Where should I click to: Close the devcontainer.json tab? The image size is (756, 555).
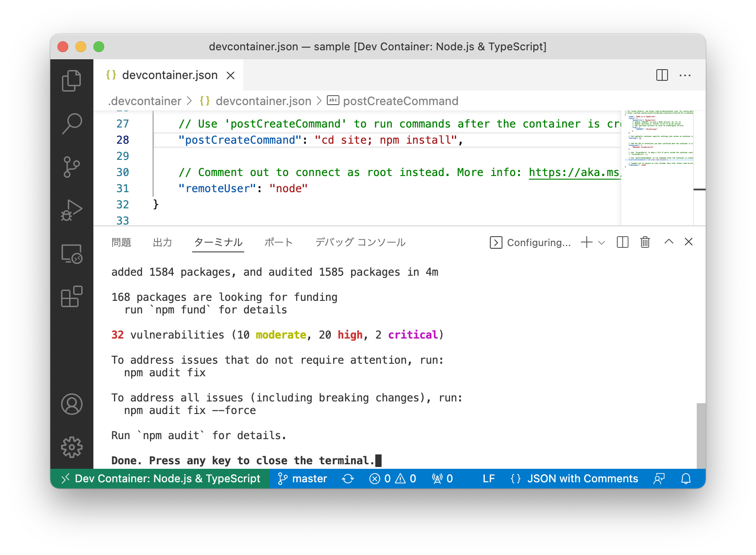click(x=230, y=75)
